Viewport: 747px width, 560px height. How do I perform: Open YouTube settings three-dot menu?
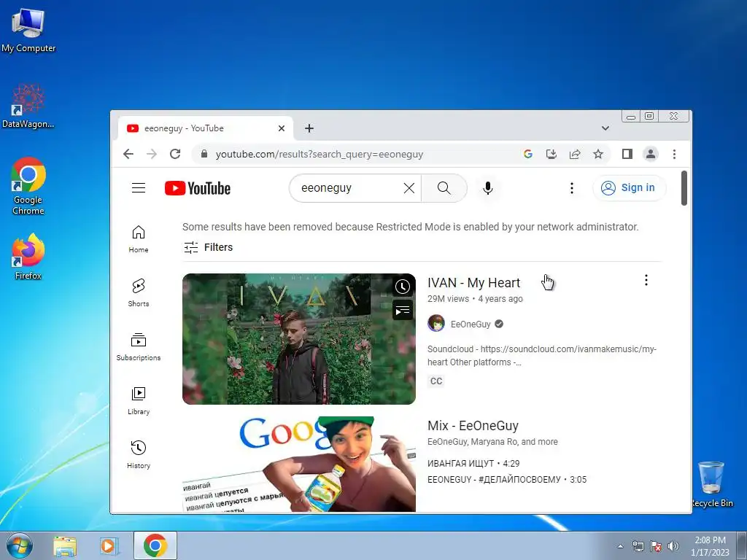pyautogui.click(x=572, y=188)
